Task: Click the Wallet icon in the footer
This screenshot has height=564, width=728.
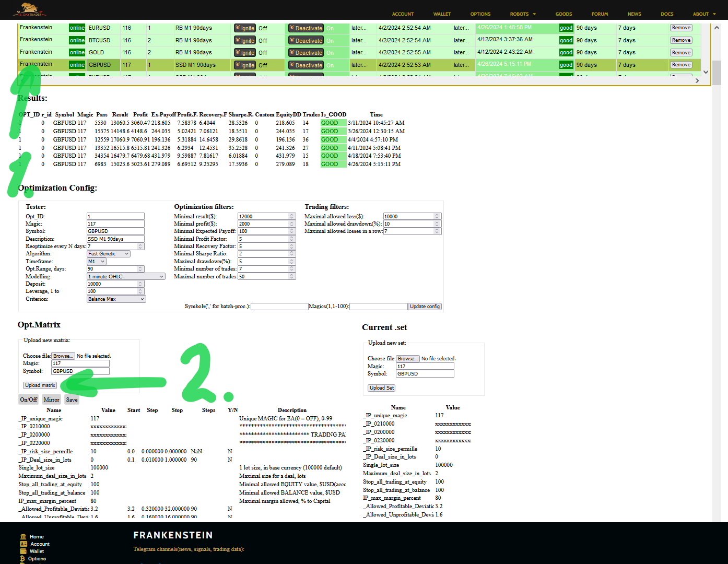Action: click(23, 551)
